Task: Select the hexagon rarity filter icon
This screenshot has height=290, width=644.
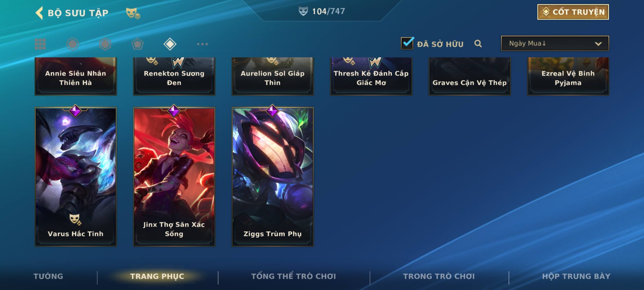Action: 105,44
